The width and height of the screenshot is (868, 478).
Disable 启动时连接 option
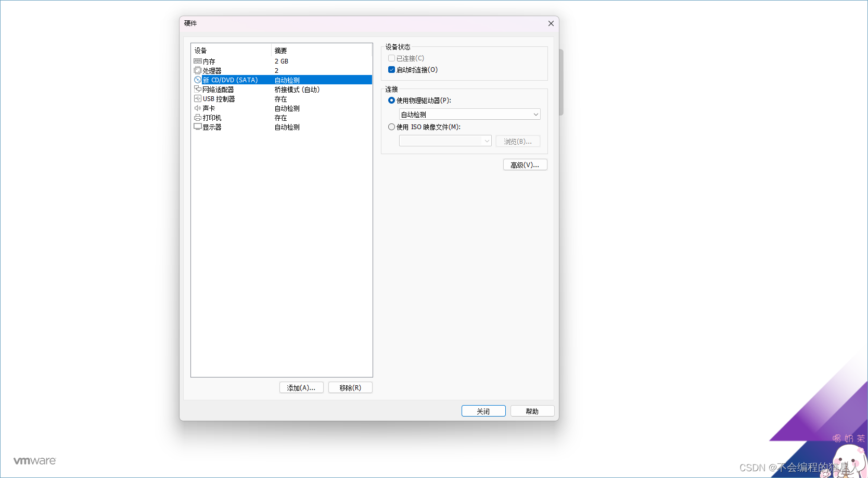click(x=391, y=69)
